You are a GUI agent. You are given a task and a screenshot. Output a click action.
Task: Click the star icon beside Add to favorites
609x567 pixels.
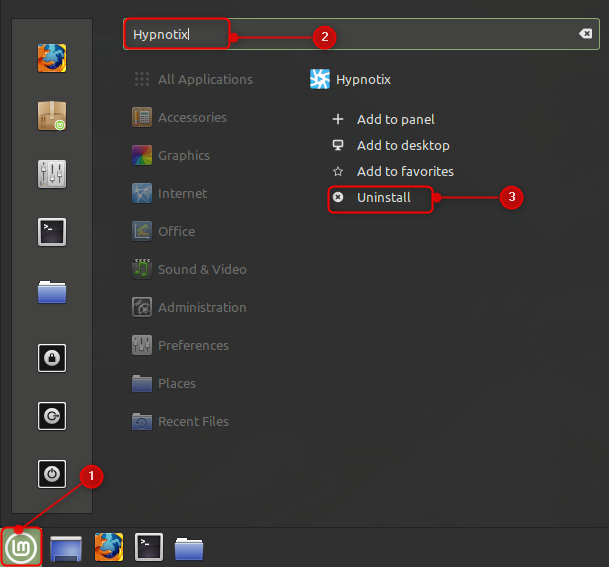338,171
